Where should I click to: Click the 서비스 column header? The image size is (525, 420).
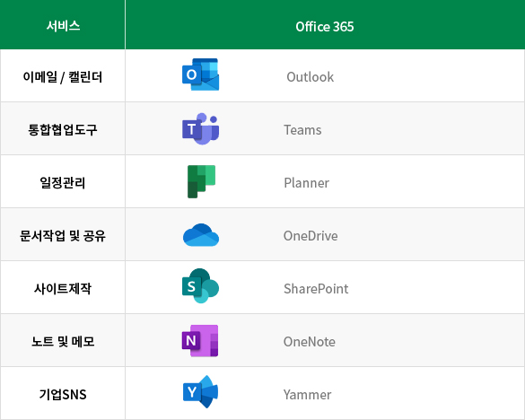[63, 25]
